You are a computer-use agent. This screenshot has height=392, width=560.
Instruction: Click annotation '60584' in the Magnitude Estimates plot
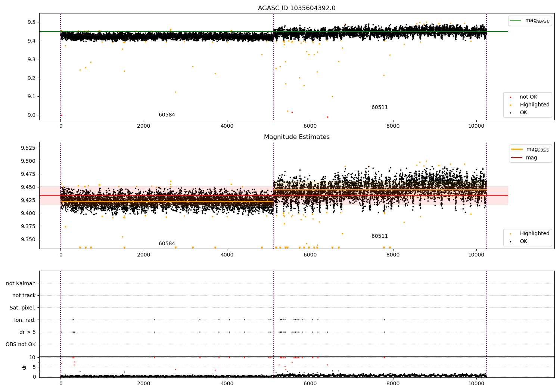tap(167, 244)
